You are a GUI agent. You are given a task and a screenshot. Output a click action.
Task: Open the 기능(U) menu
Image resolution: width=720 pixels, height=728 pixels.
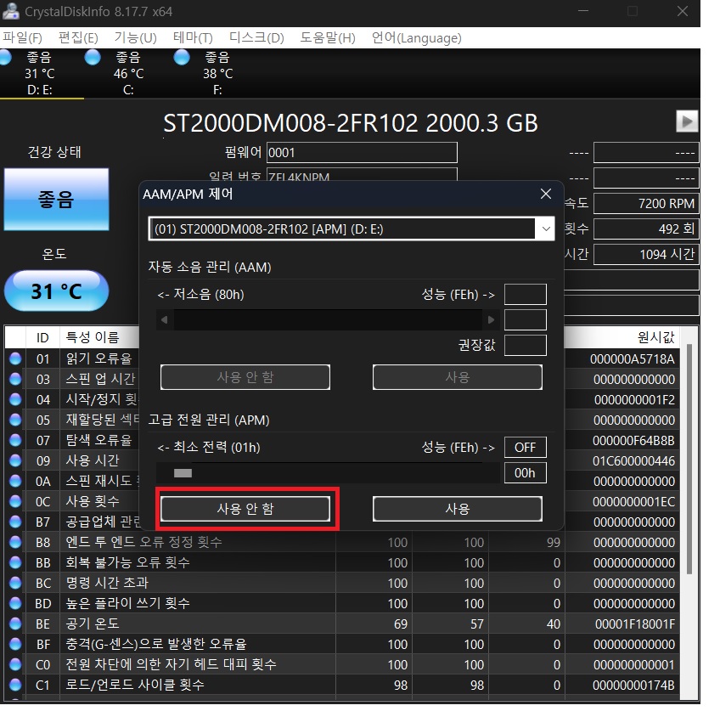(136, 37)
